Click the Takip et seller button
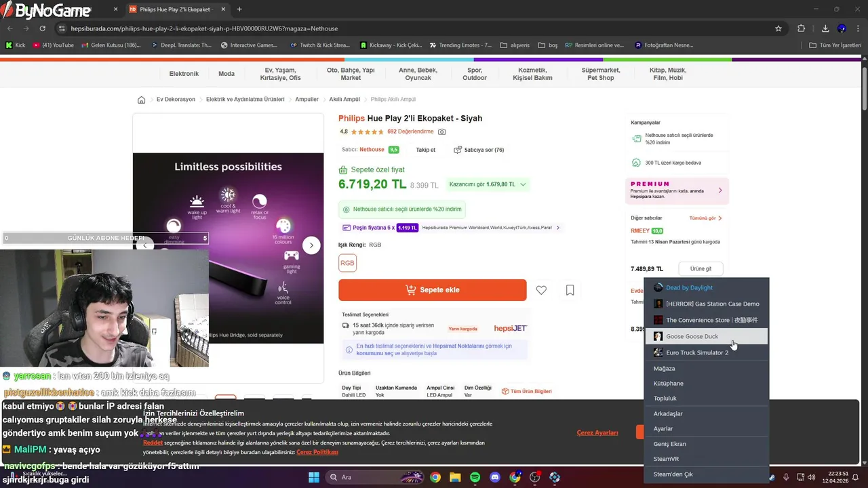The image size is (868, 488). coord(426,150)
